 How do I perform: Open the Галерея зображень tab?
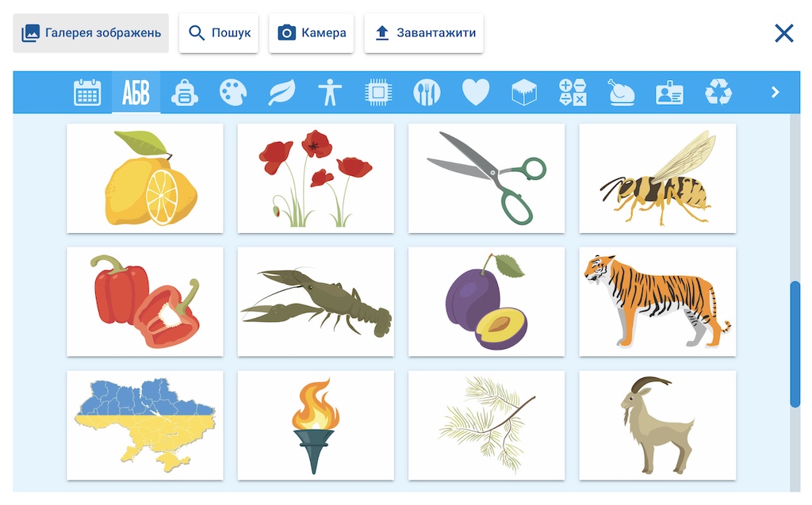91,33
